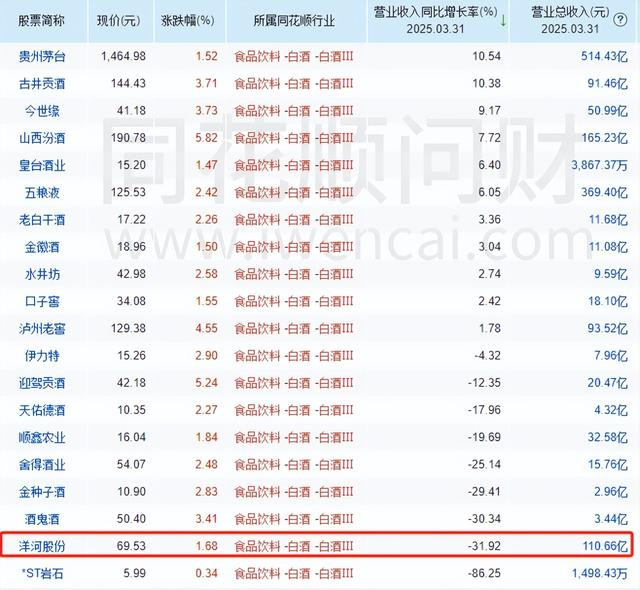Open 酒鬼酒 stock link
The width and height of the screenshot is (640, 590).
point(42,519)
